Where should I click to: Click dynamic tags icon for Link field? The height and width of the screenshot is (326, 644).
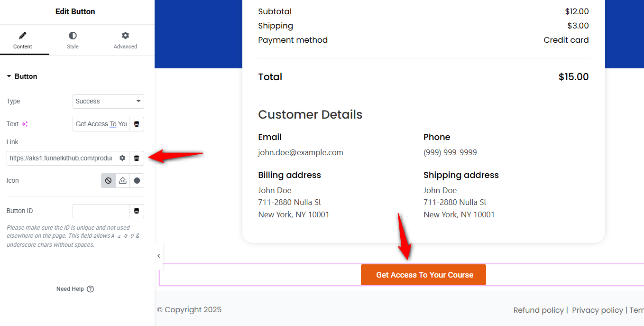pyautogui.click(x=137, y=158)
